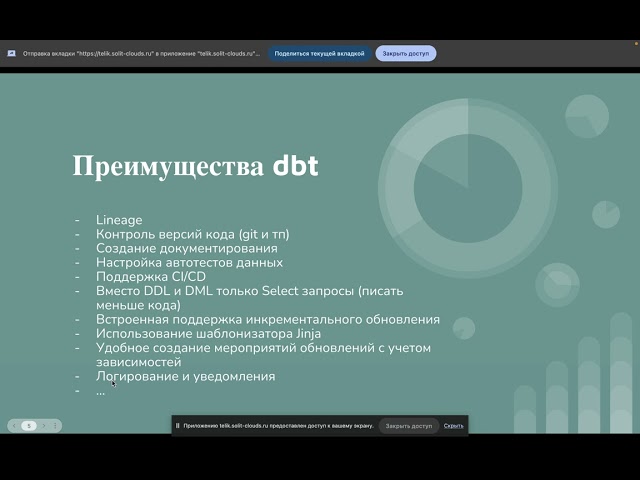The height and width of the screenshot is (480, 640).
Task: Click "Логирование и уведомления" line
Action: click(x=185, y=376)
